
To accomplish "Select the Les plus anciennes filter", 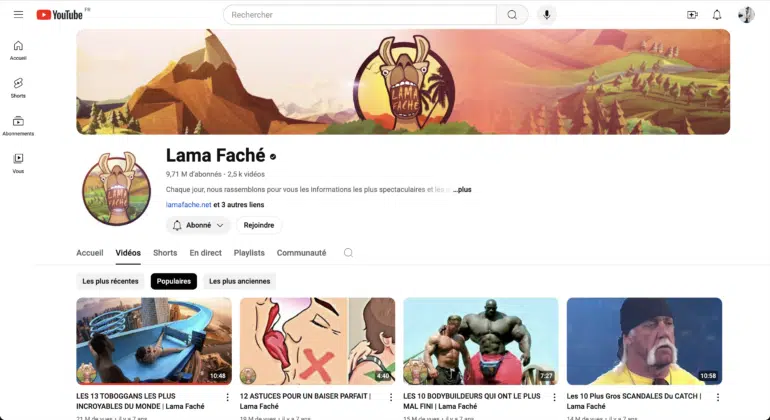I will pos(240,281).
